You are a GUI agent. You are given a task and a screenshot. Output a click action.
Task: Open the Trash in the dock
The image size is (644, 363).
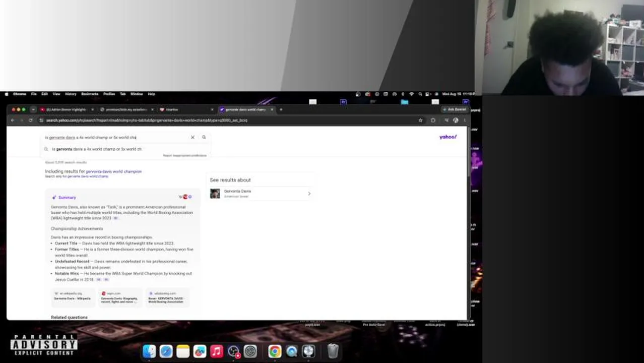click(333, 351)
